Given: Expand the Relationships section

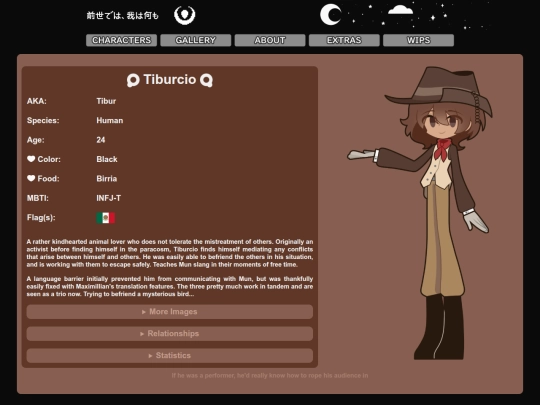Looking at the screenshot, I should [x=170, y=334].
